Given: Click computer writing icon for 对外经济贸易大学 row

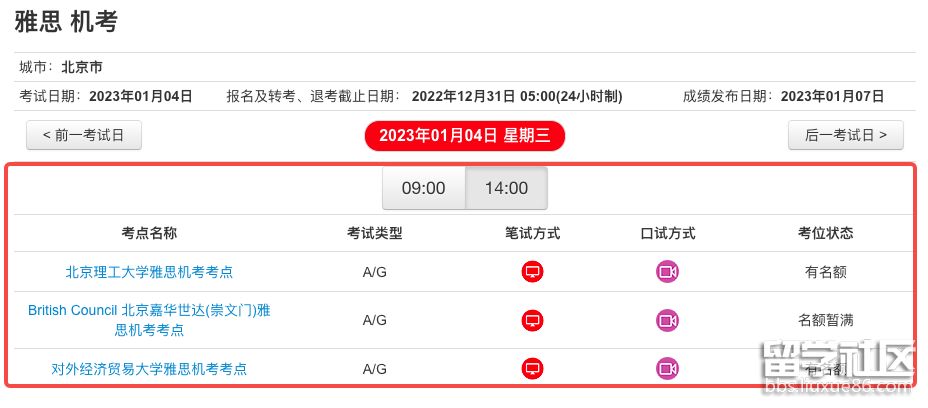Looking at the screenshot, I should 533,369.
